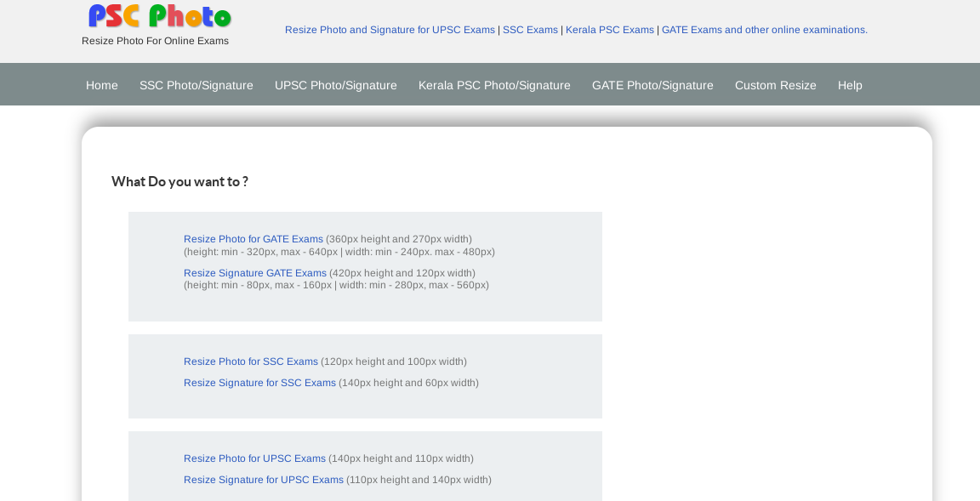Open GATE Exams and other online examinations link

[x=765, y=30]
